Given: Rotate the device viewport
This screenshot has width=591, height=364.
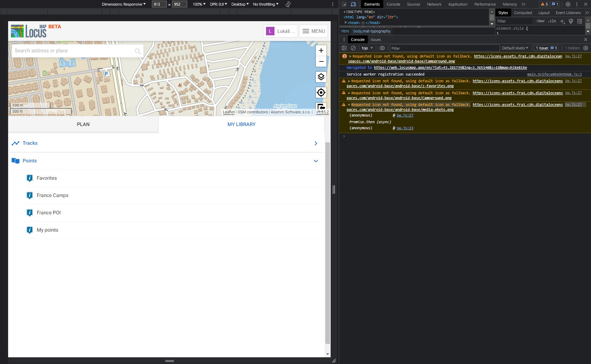Looking at the screenshot, I should click(x=288, y=4).
